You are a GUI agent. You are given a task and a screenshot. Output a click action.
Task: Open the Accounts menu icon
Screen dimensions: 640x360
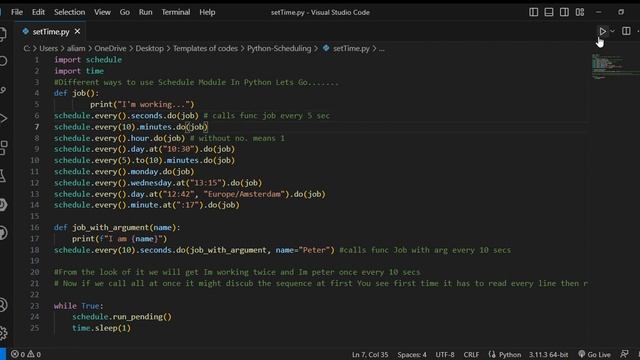click(3, 305)
